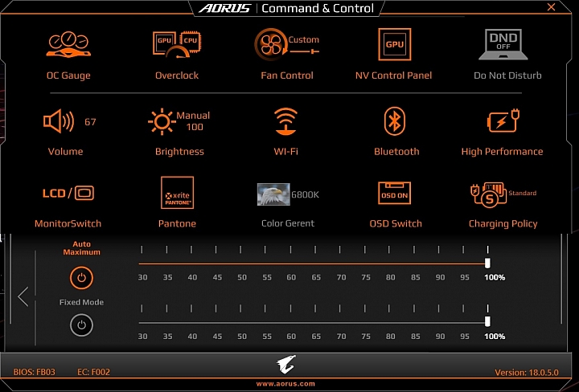
Task: Open the Overclock GPU/CPU icon
Action: pyautogui.click(x=177, y=44)
